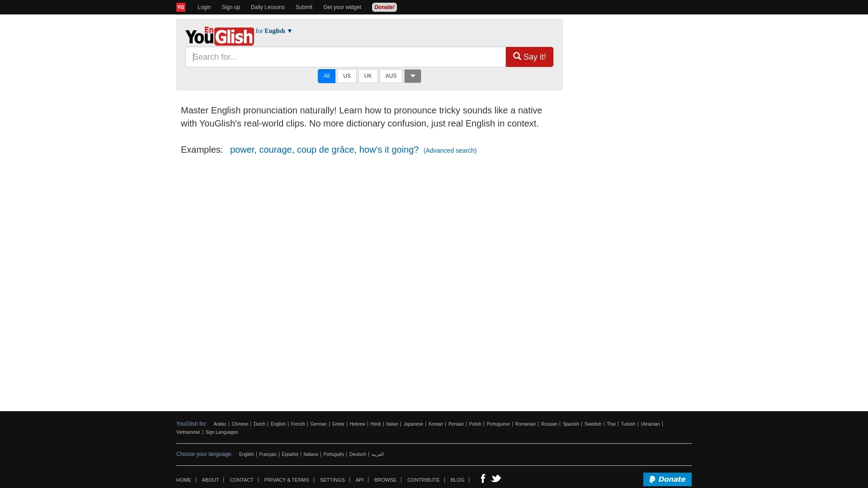This screenshot has width=868, height=488.
Task: Switch YouGlish to French
Action: 298,424
